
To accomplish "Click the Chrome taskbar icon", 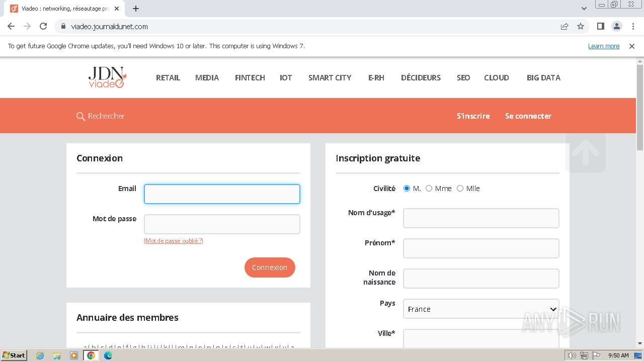I will click(91, 355).
